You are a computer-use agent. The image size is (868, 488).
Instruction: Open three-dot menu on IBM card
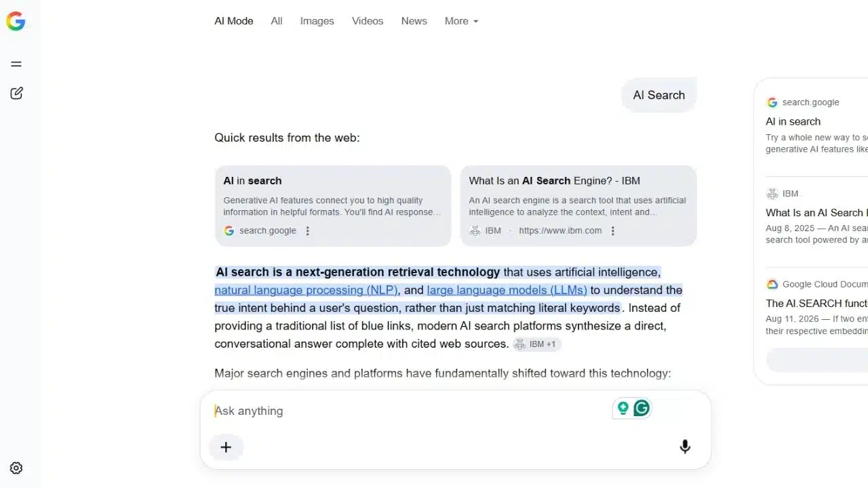point(613,230)
